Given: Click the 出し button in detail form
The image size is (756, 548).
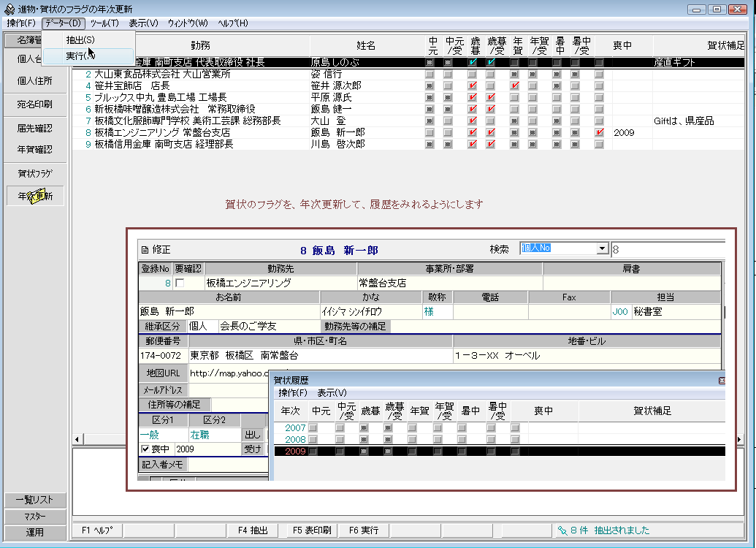Looking at the screenshot, I should click(253, 435).
